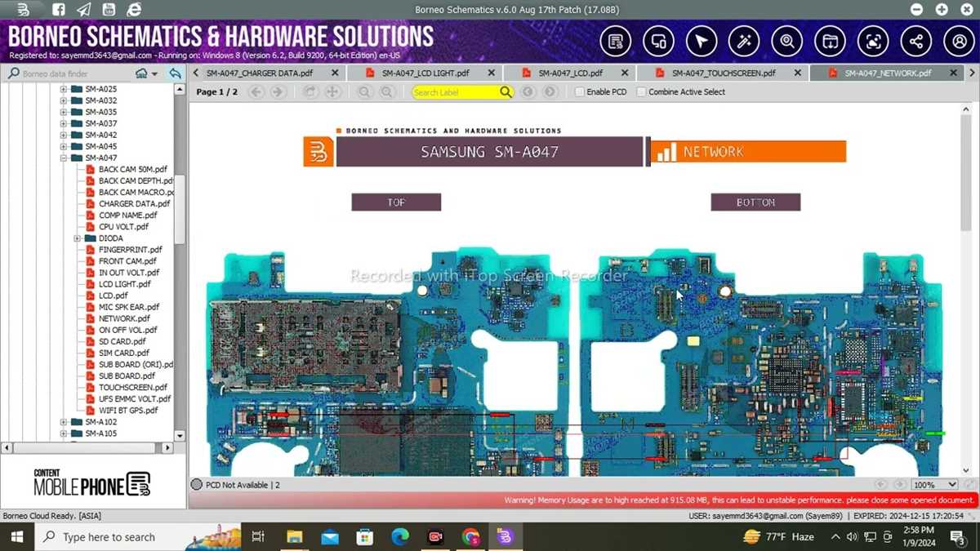
Task: Open FINGERPRINT.pdf in the tree
Action: tap(130, 250)
